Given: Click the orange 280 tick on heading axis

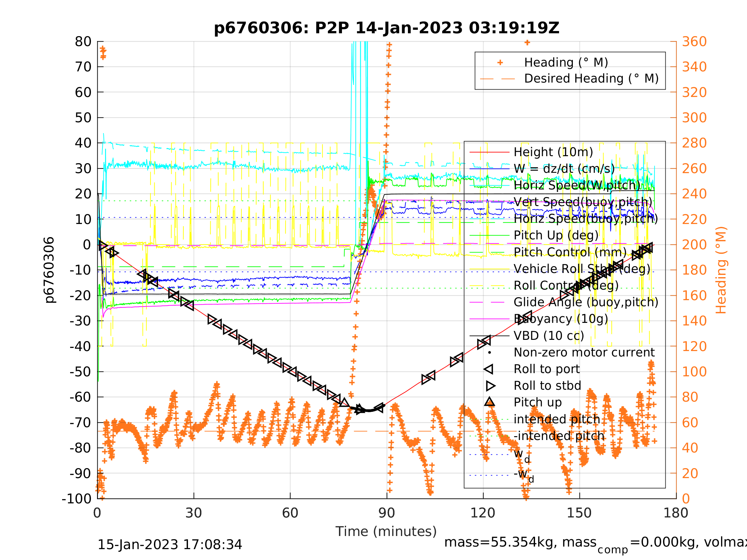Looking at the screenshot, I should (695, 143).
